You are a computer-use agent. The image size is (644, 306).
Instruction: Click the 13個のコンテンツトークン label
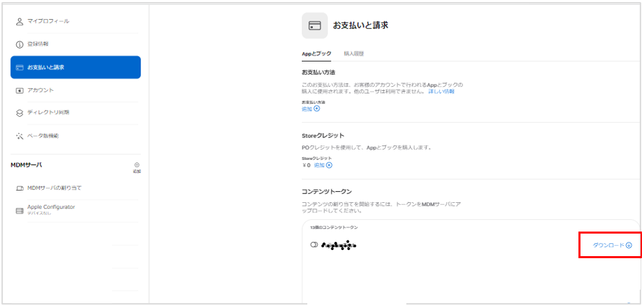pos(334,227)
